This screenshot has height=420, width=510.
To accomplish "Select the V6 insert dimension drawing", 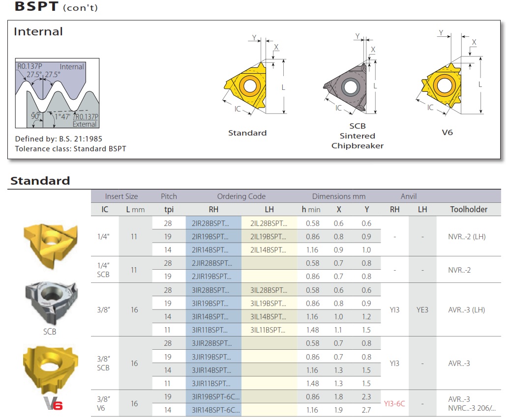I will click(449, 73).
